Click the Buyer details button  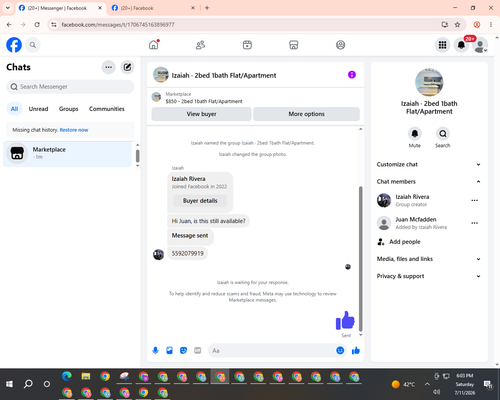200,201
